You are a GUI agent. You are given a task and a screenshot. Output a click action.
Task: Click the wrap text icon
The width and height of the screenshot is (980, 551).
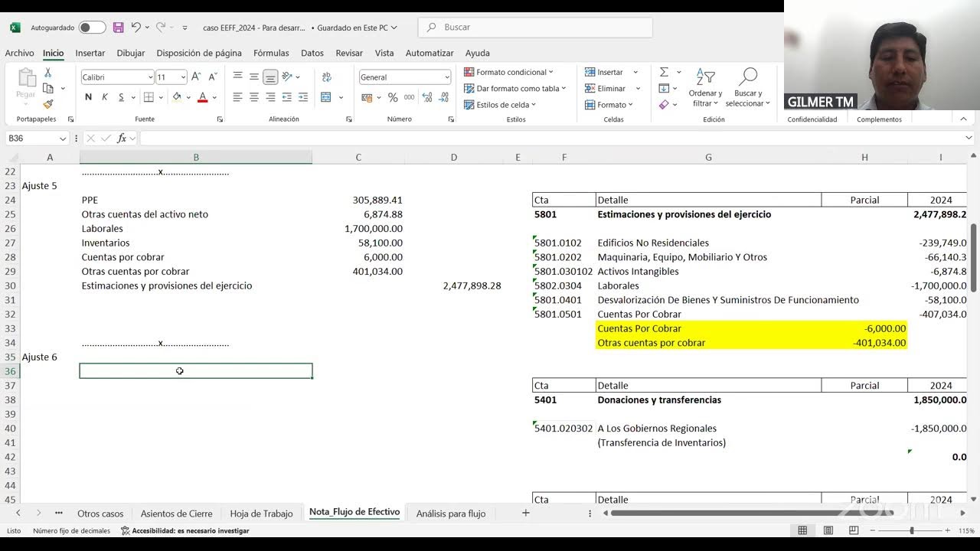click(327, 77)
